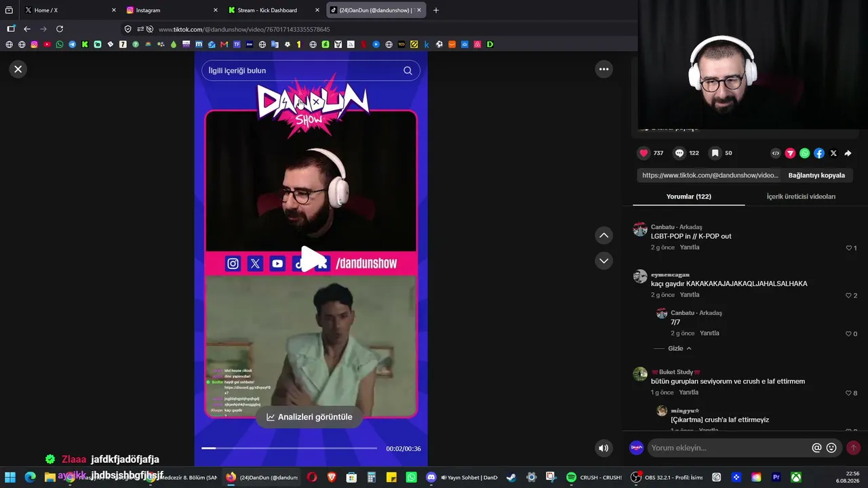The height and width of the screenshot is (488, 868).
Task: Go to the previous video
Action: (604, 235)
